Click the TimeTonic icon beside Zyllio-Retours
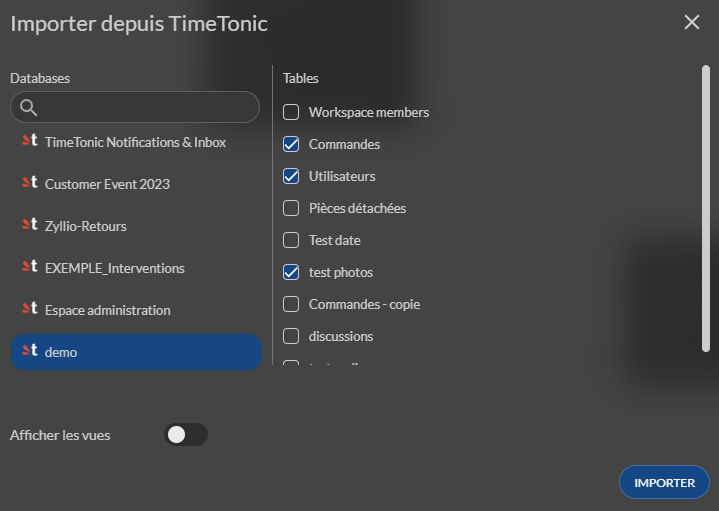The image size is (719, 511). [x=30, y=224]
